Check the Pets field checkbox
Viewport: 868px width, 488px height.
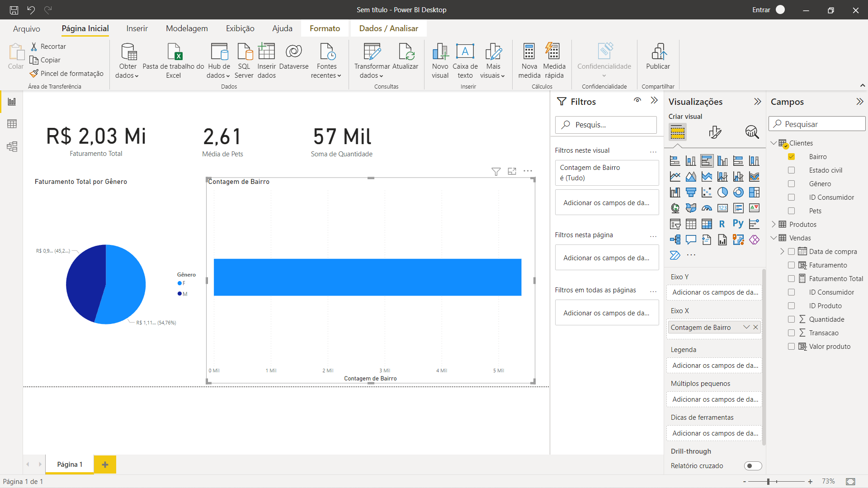[792, 211]
